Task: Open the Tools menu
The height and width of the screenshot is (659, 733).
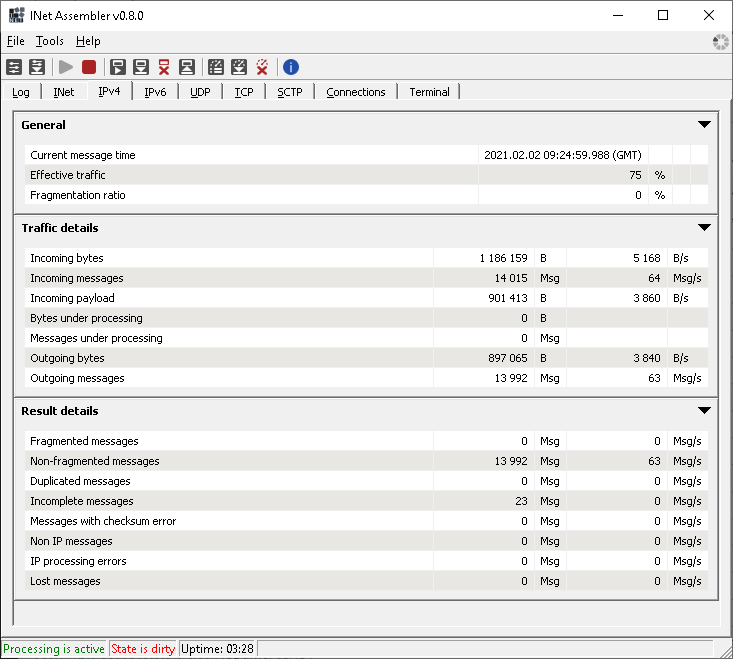Action: click(50, 41)
